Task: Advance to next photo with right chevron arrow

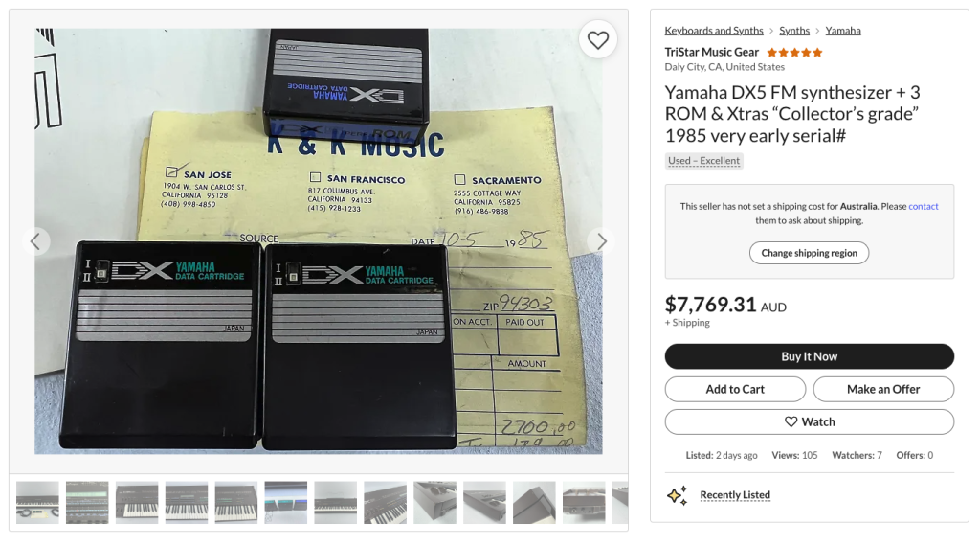Action: click(x=601, y=241)
